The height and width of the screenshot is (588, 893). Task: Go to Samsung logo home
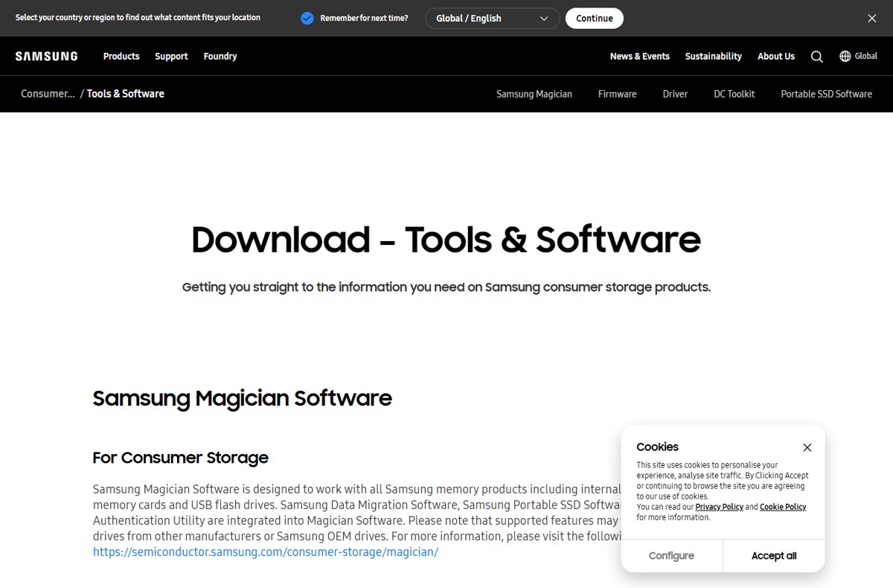(46, 56)
